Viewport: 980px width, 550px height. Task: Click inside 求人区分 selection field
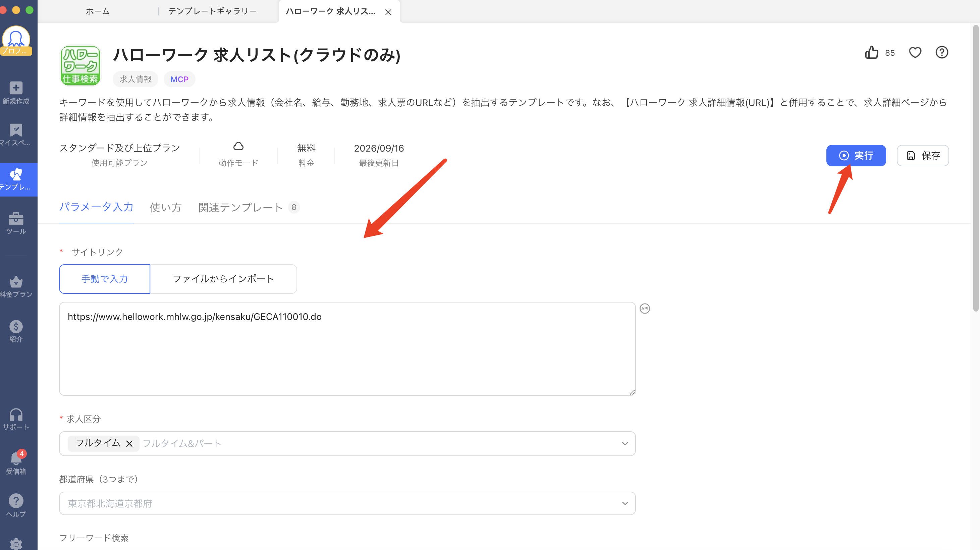click(347, 443)
